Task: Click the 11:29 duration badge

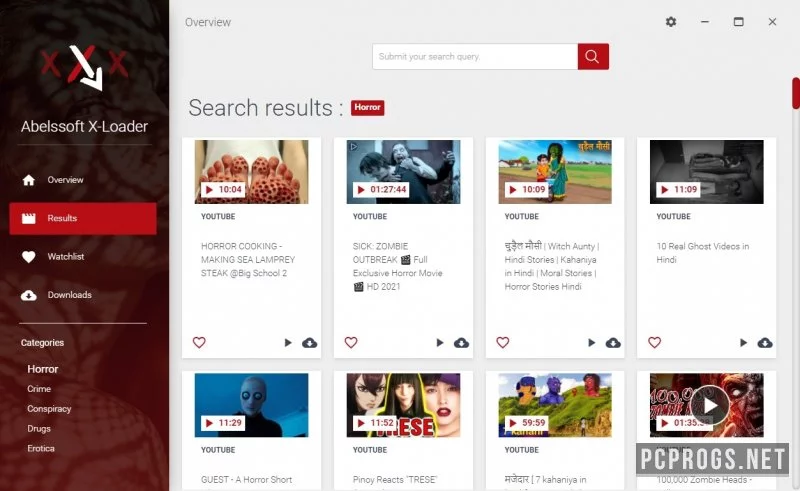Action: (x=223, y=423)
